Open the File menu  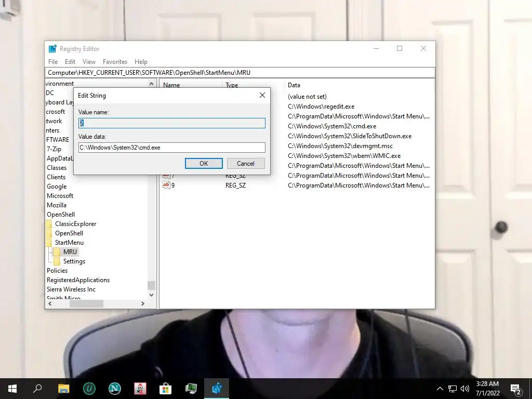(53, 62)
